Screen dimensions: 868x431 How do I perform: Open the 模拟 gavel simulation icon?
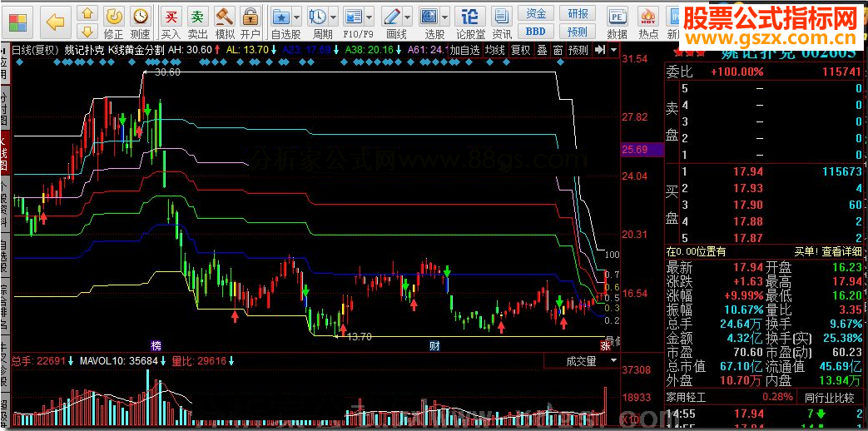click(x=224, y=16)
